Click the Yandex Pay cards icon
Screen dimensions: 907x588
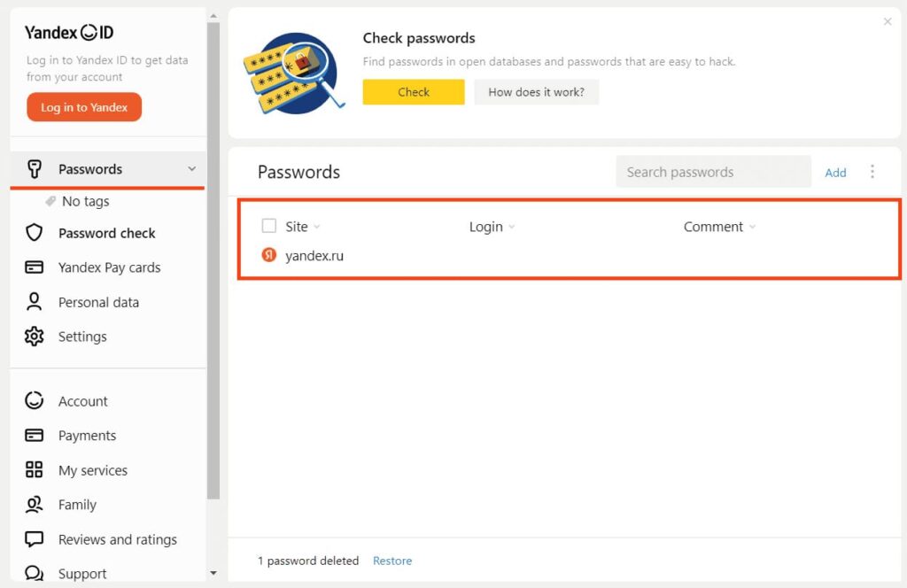35,267
